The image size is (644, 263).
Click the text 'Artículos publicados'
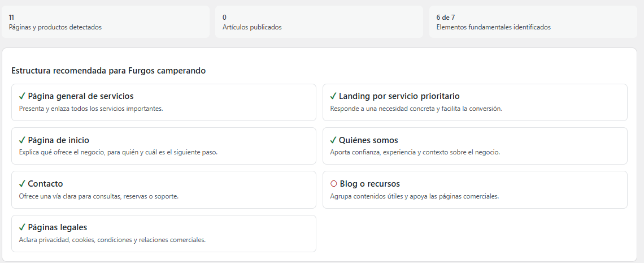click(x=252, y=27)
